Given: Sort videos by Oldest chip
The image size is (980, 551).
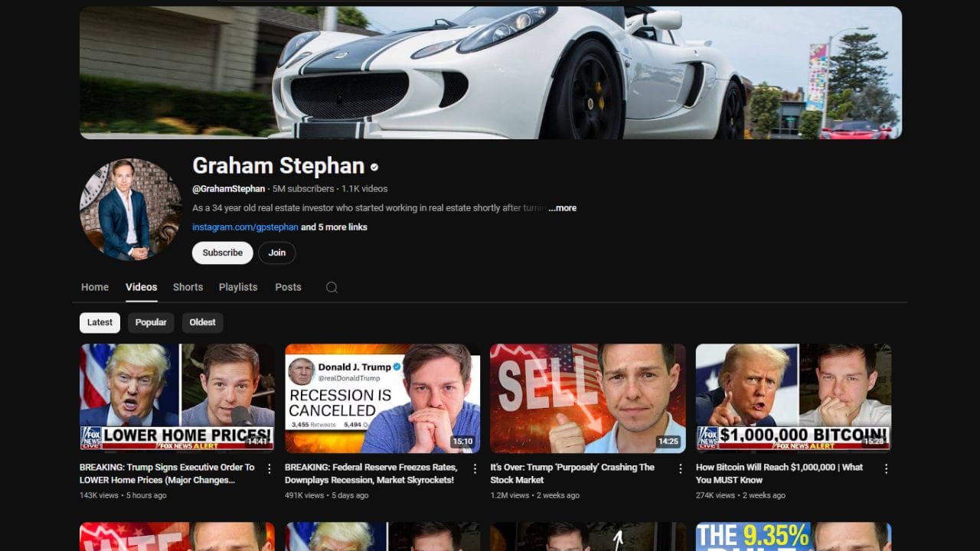Looking at the screenshot, I should tap(203, 322).
